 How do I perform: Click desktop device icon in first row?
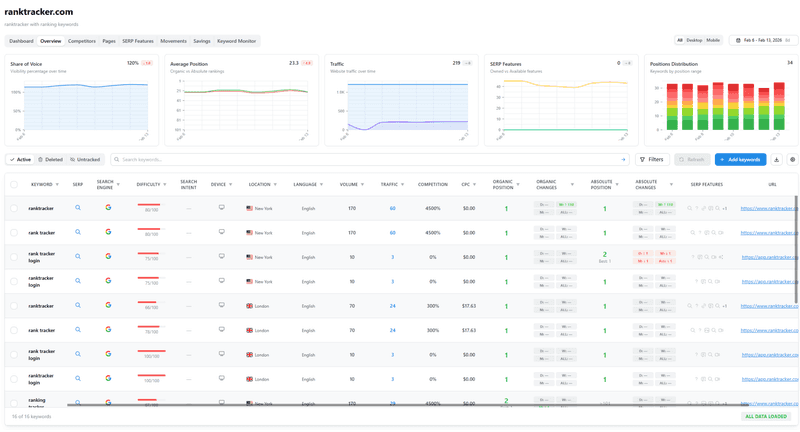point(222,208)
